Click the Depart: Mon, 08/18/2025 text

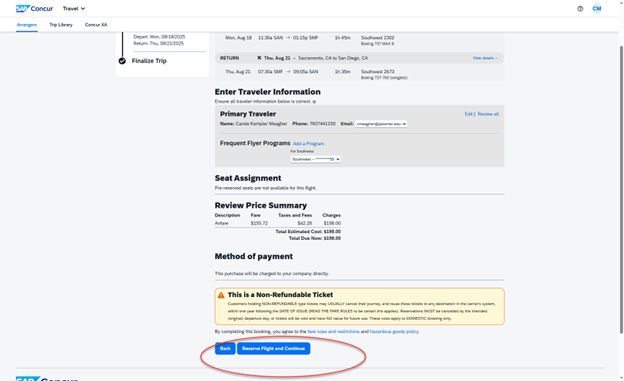point(159,37)
